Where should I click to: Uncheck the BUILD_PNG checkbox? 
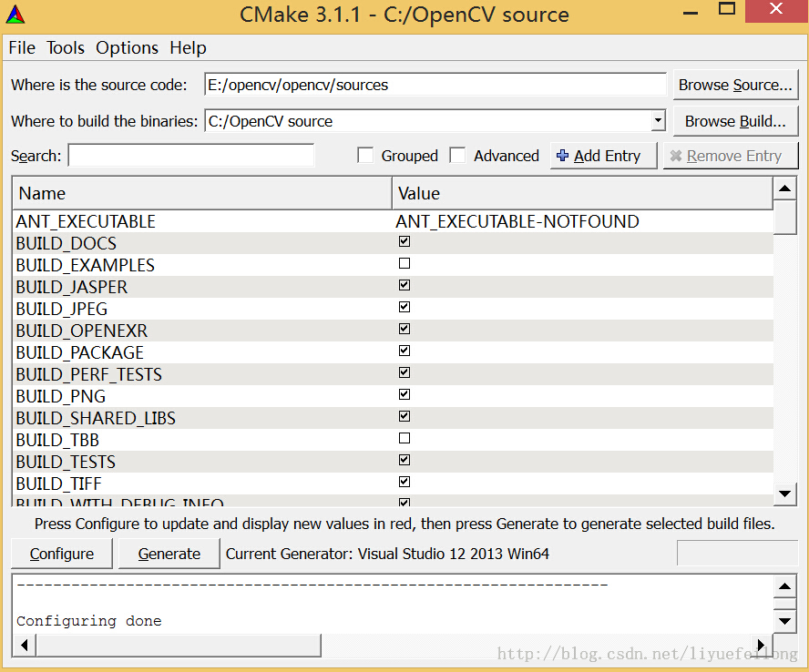[x=404, y=394]
